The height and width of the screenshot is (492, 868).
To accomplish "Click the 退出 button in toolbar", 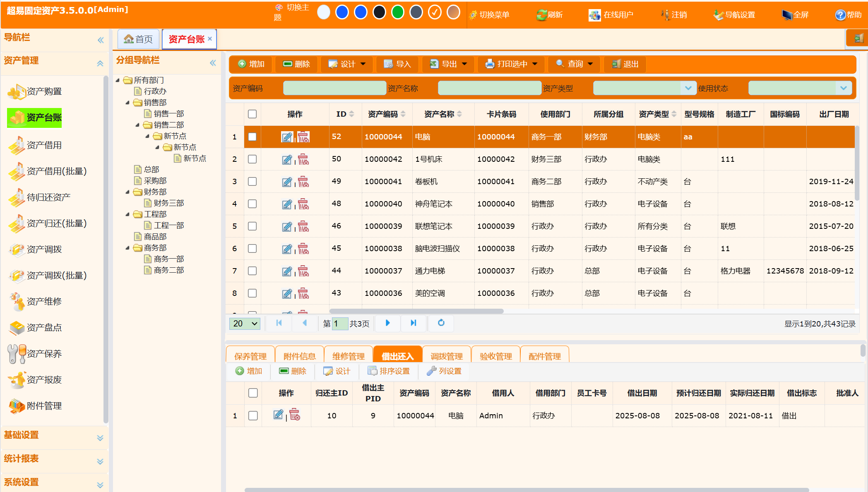I will (x=625, y=64).
